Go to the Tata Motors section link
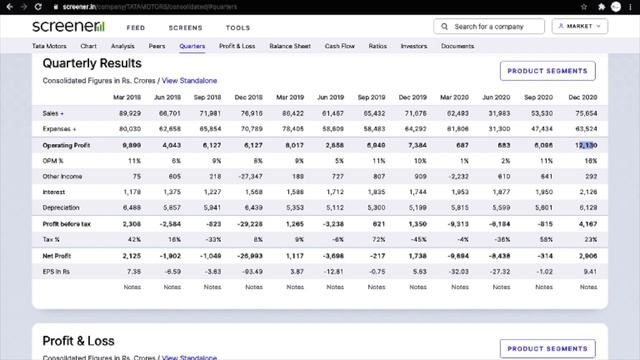The width and height of the screenshot is (640, 360). click(x=49, y=46)
